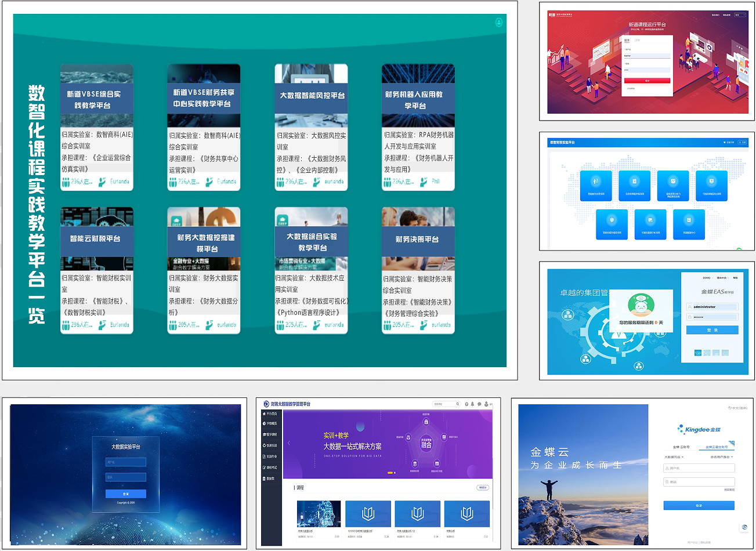Open the chat message icon beside the bell
Screen dimensions: 756x551
point(479,404)
